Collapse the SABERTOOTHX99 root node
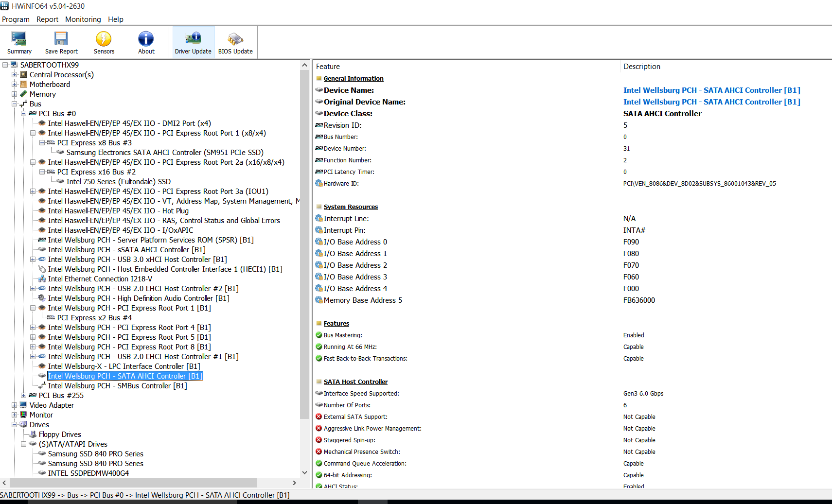 (5, 65)
